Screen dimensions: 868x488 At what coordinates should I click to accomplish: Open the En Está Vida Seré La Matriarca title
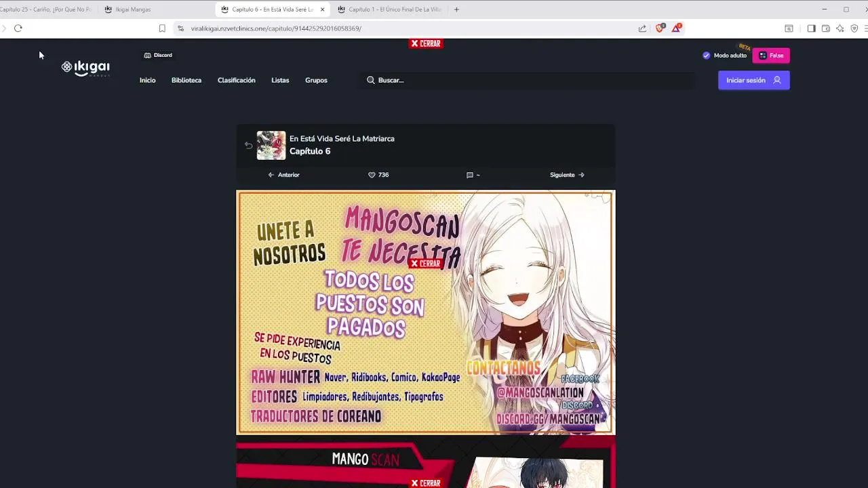click(x=342, y=138)
